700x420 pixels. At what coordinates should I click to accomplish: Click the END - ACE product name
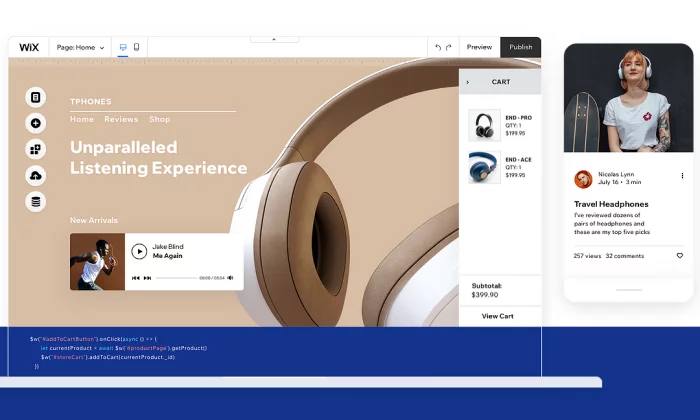coord(518,160)
